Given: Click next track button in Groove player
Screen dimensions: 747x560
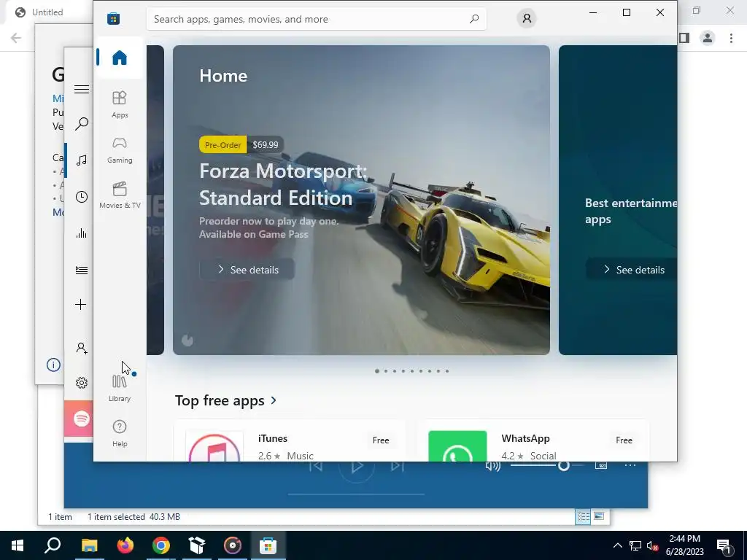Looking at the screenshot, I should click(x=398, y=466).
